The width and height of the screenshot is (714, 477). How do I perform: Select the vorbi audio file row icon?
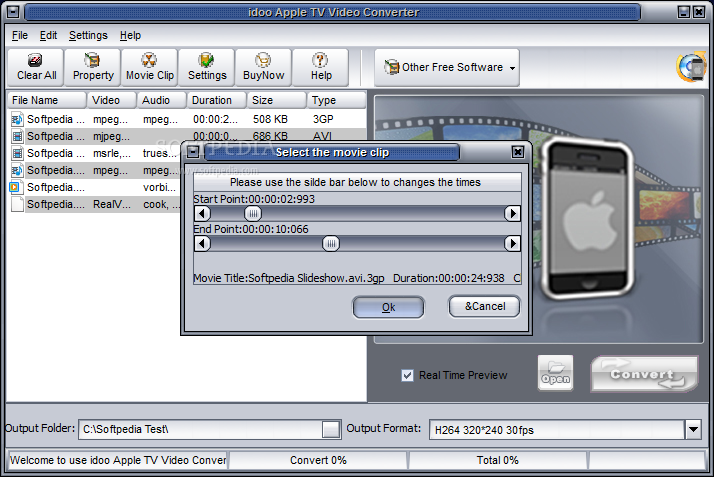point(15,187)
